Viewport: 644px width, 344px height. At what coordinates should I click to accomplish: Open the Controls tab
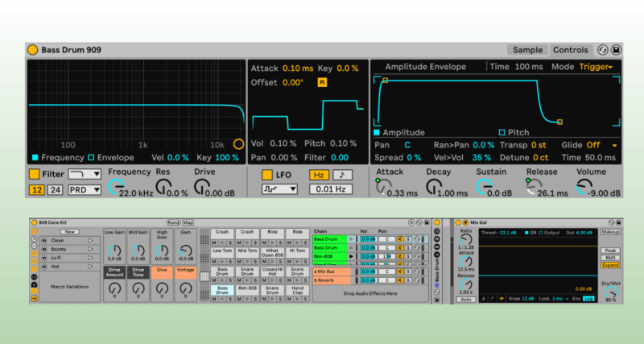point(571,50)
